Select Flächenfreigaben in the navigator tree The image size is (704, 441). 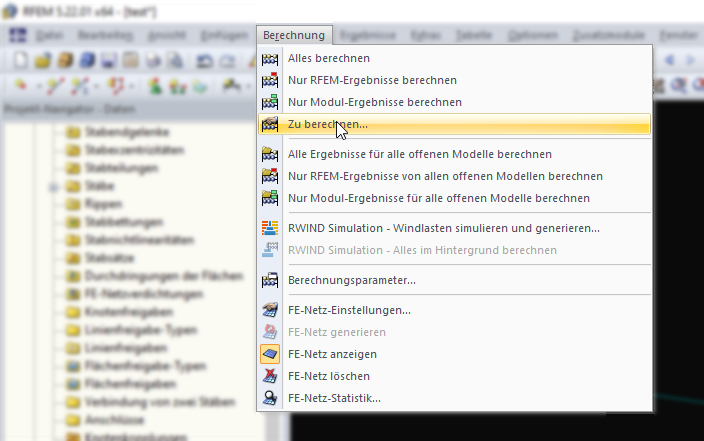pyautogui.click(x=130, y=384)
